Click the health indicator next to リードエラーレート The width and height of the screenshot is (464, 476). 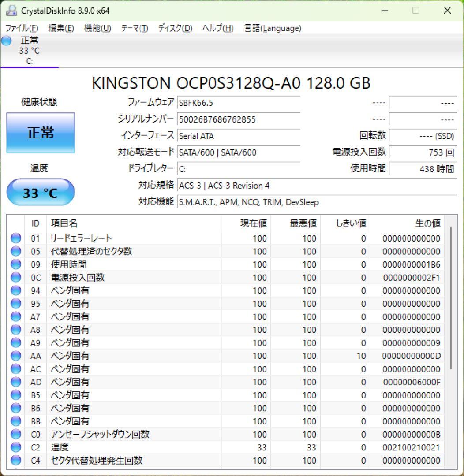coord(15,238)
